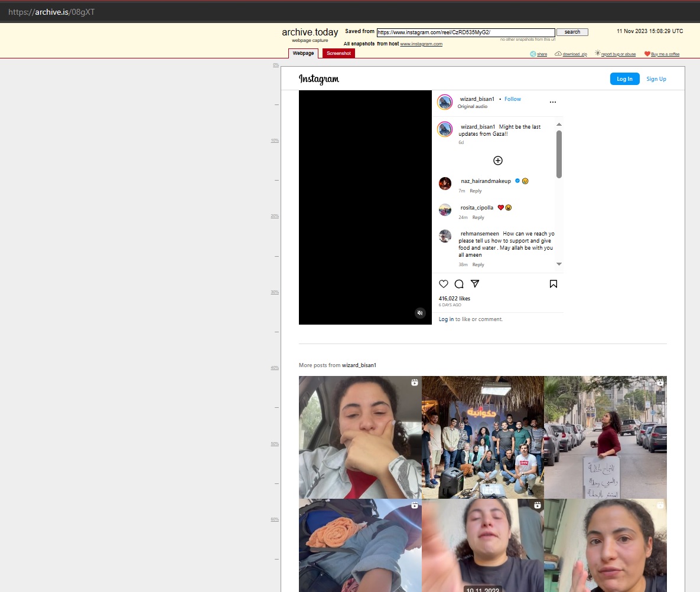
Task: Click rosita_cipolla commenter avatar
Action: pos(445,210)
